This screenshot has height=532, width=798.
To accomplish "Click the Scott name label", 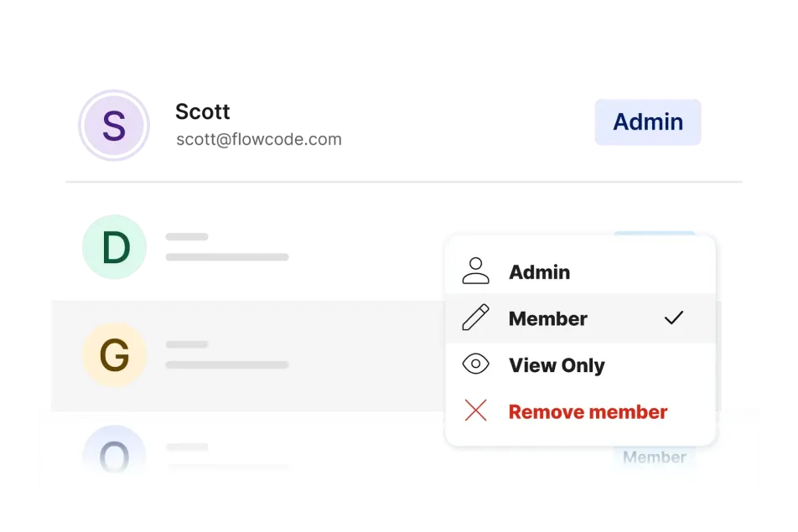I will click(x=204, y=111).
